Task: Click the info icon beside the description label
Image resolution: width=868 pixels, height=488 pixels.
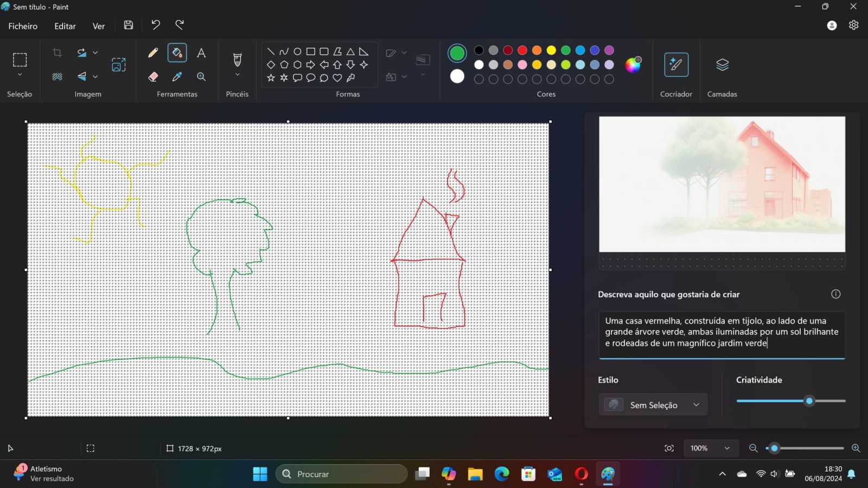Action: (x=835, y=294)
